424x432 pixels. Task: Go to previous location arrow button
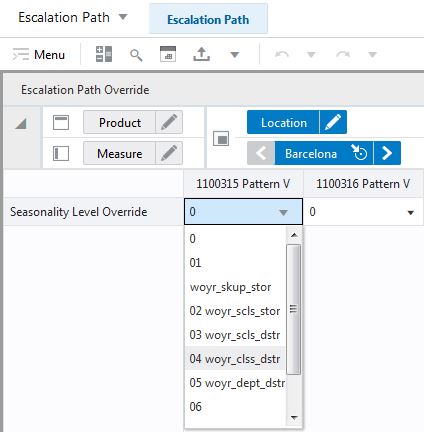coord(261,153)
